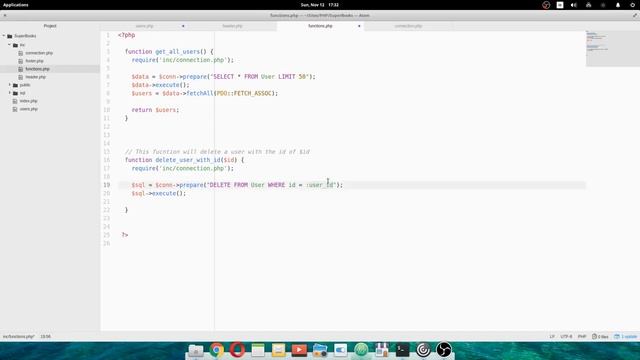Click the return $users statement

[x=155, y=110]
